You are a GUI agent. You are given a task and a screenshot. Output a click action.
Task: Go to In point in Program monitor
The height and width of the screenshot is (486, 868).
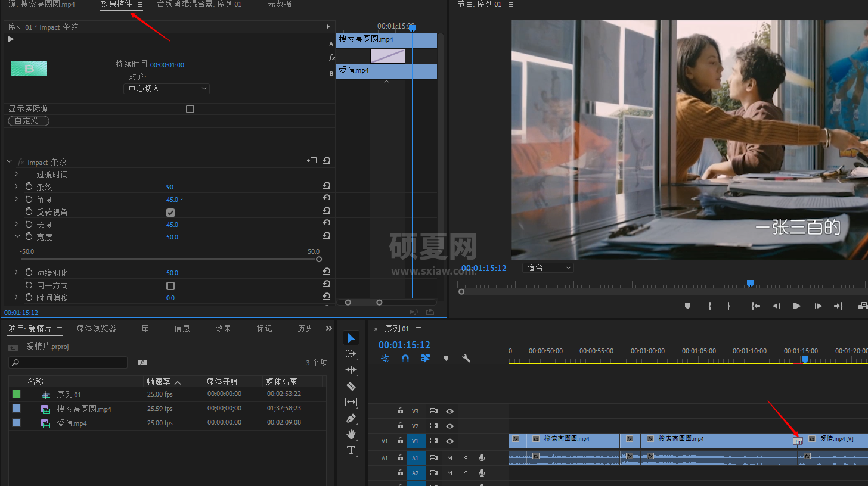tap(756, 306)
